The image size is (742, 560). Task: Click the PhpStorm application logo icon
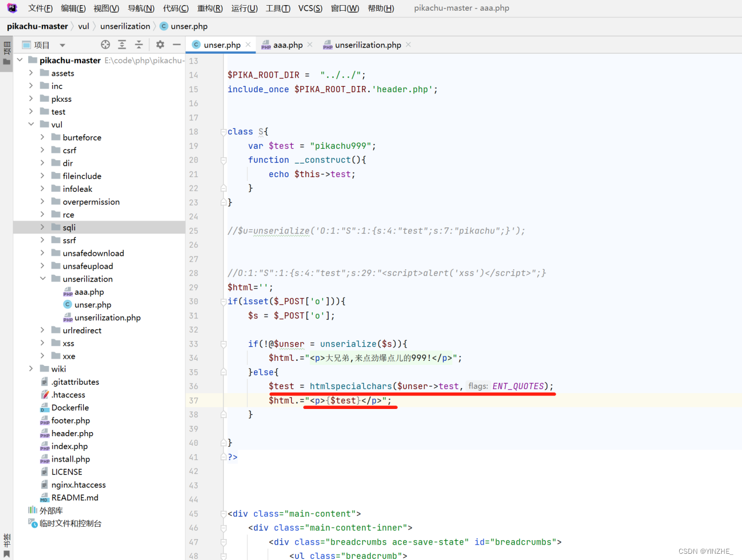pyautogui.click(x=12, y=8)
